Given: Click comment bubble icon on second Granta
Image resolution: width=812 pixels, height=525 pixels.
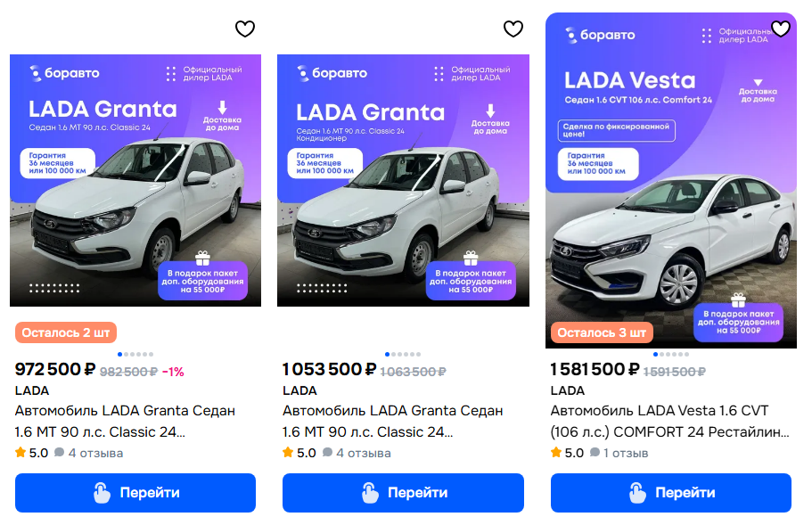Looking at the screenshot, I should point(327,453).
